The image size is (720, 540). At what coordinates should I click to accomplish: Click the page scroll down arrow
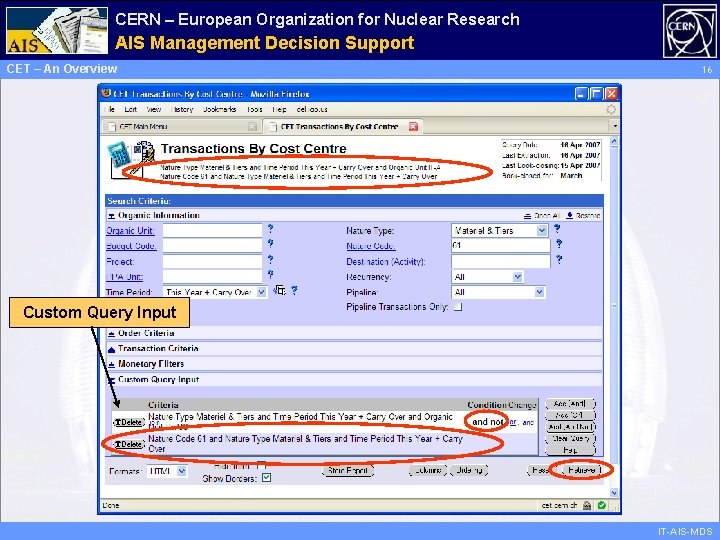(614, 493)
